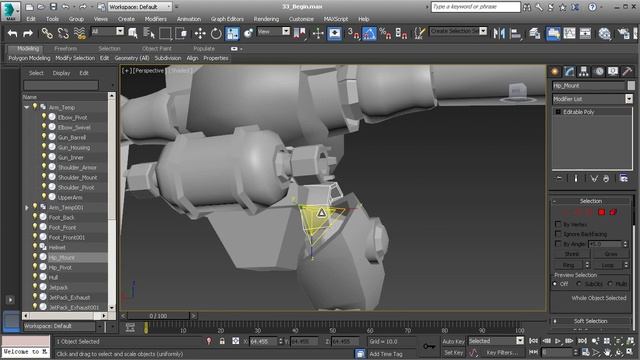
Task: Switch to the Object Paint ribbon tab
Action: [x=157, y=49]
